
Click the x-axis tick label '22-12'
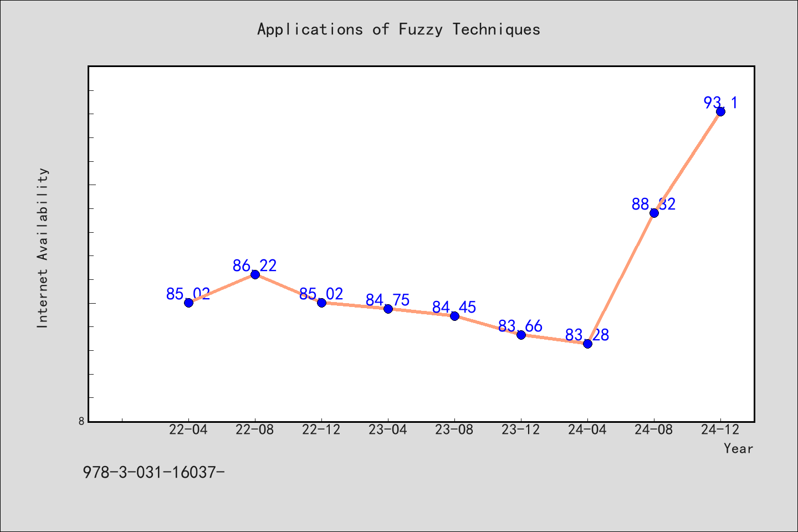pyautogui.click(x=321, y=429)
